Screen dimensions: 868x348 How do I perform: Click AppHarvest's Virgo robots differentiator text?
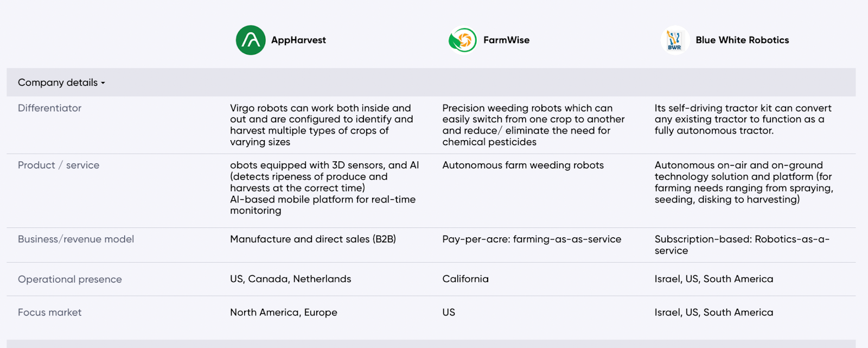tap(321, 125)
